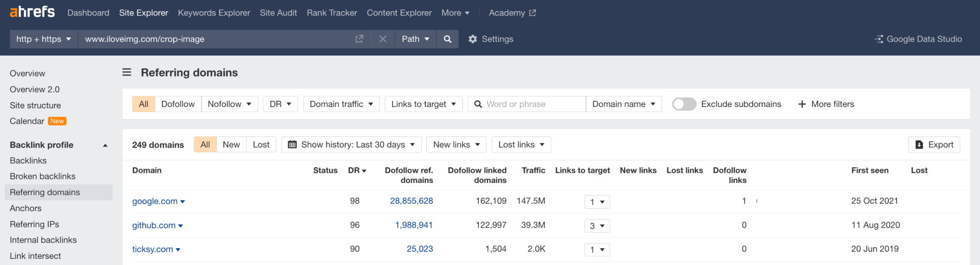
Task: Show New domains only
Action: coord(231,144)
